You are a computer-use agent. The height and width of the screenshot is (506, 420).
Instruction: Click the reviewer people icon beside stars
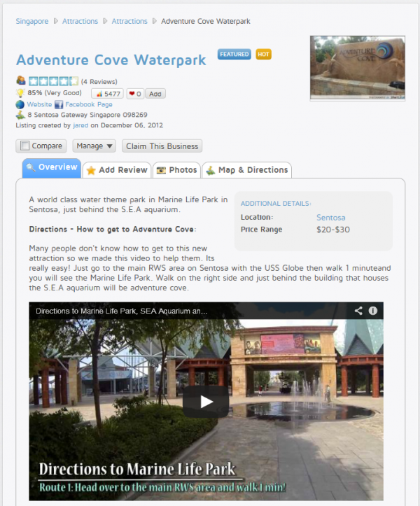point(21,80)
